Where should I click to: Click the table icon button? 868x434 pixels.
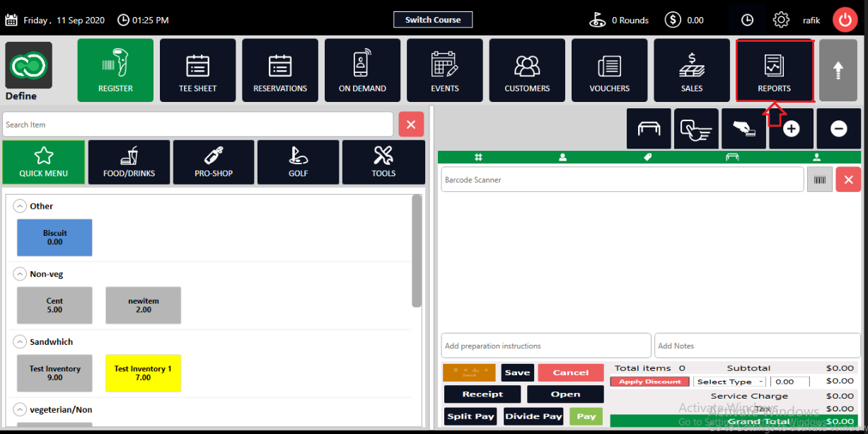pos(649,129)
